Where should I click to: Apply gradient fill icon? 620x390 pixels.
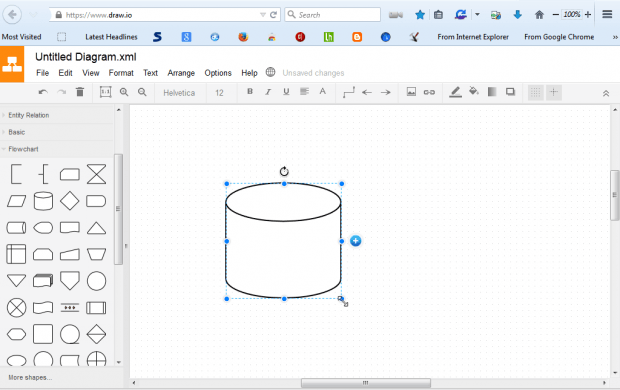[492, 92]
